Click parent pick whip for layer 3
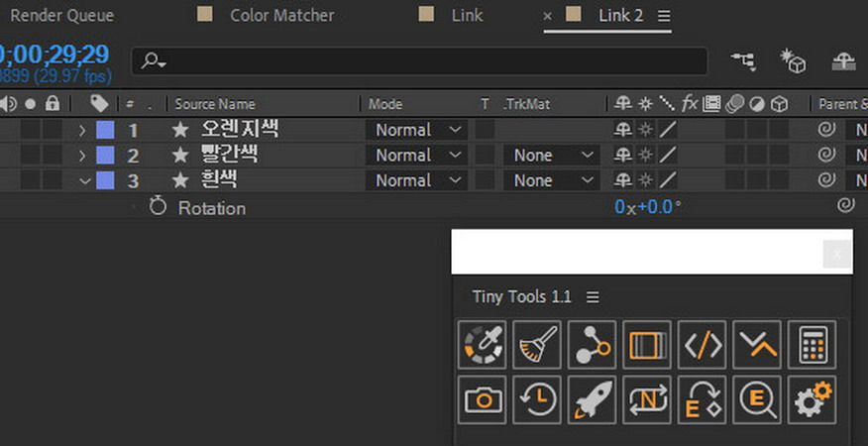 click(826, 180)
